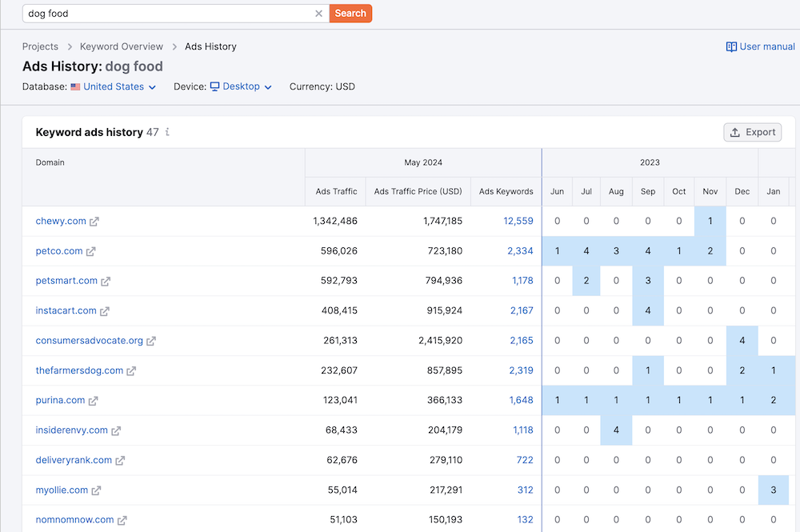The width and height of the screenshot is (800, 532).
Task: Click the info icon next to Keyword ads history
Action: pos(167,133)
